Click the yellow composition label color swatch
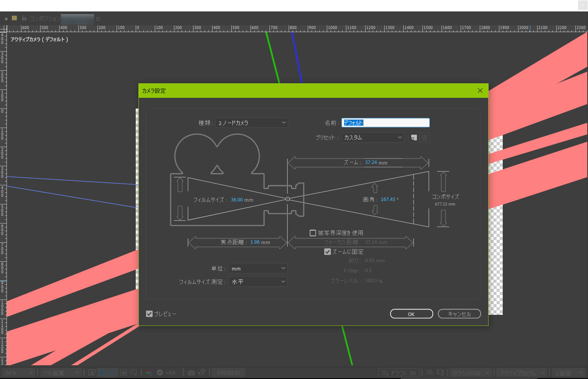Image resolution: width=588 pixels, height=379 pixels. click(15, 18)
